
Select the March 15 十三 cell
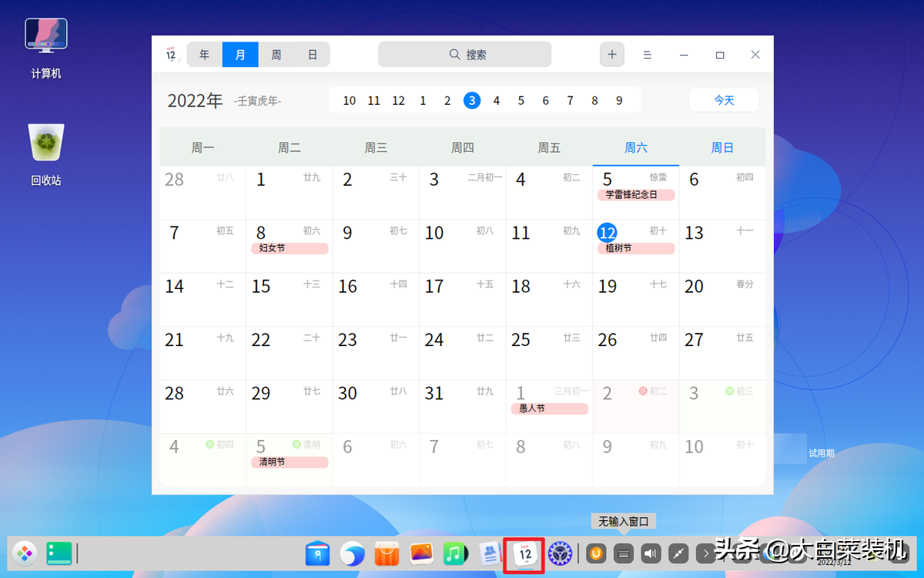coord(290,299)
